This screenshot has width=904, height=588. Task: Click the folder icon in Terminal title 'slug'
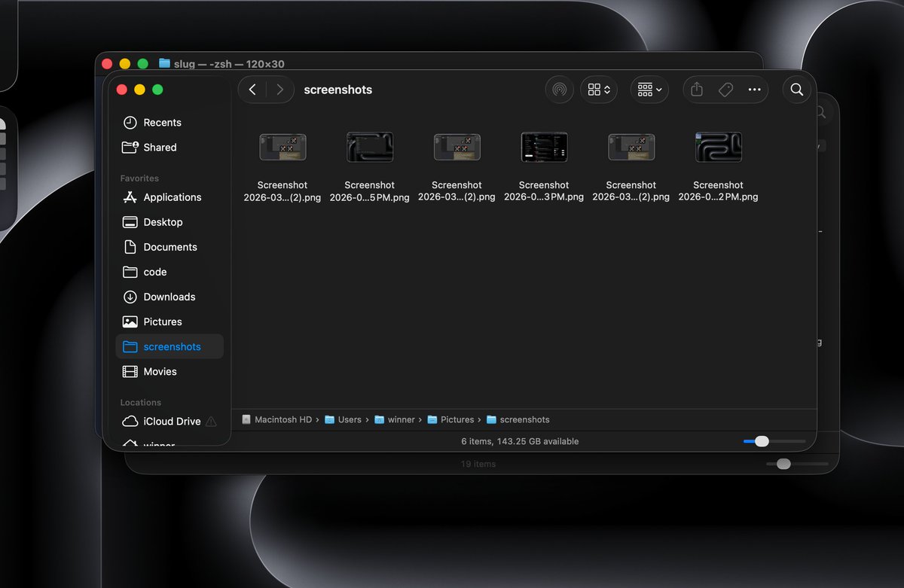[x=165, y=63]
